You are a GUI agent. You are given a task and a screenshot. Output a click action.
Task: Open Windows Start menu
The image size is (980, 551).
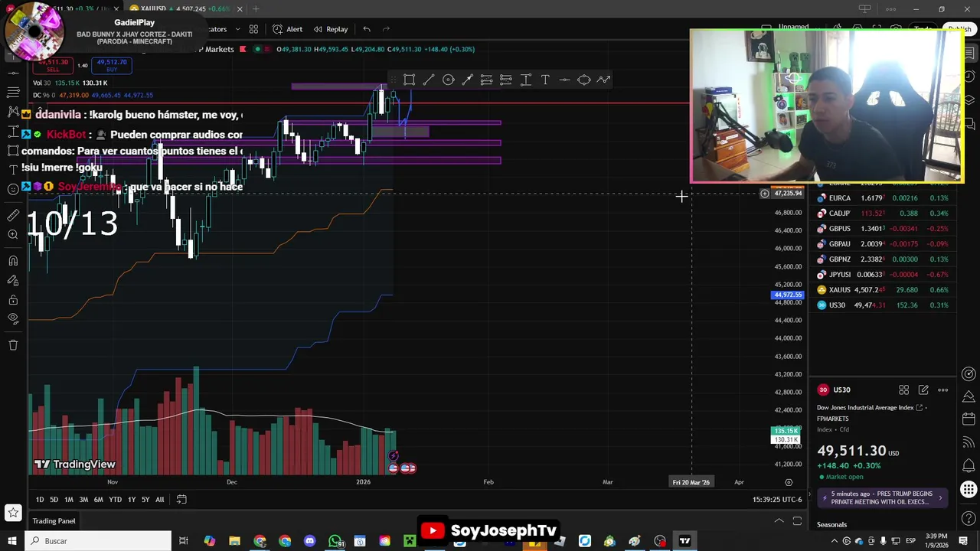click(12, 541)
